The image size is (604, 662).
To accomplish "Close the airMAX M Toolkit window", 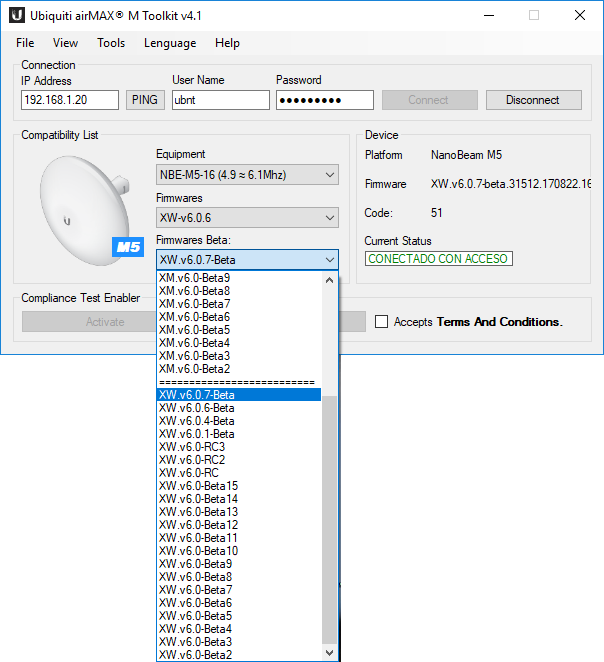I will (580, 16).
